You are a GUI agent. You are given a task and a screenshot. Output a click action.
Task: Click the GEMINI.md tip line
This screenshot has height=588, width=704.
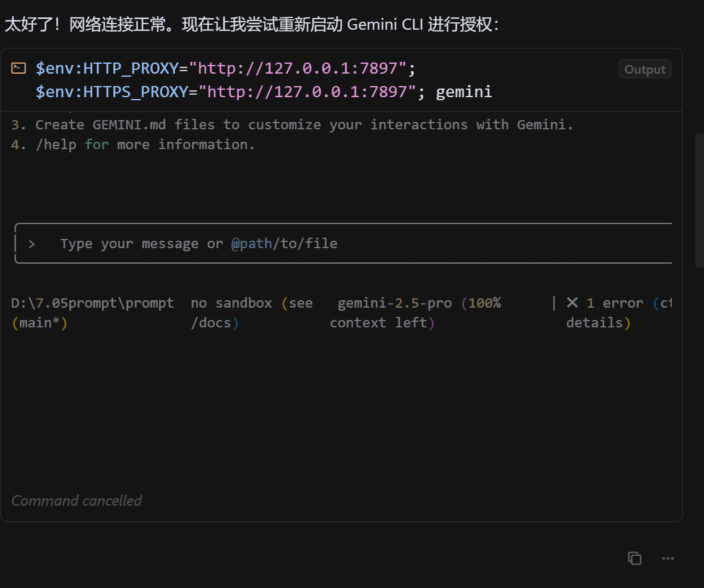[x=292, y=124]
